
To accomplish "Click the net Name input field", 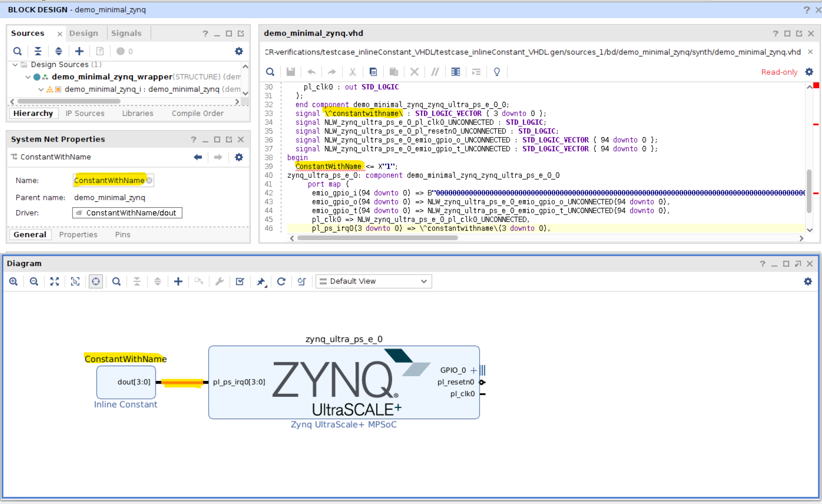I will click(110, 180).
